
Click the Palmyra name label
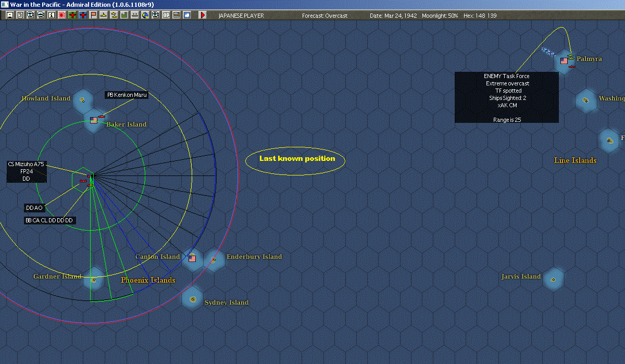pos(589,59)
